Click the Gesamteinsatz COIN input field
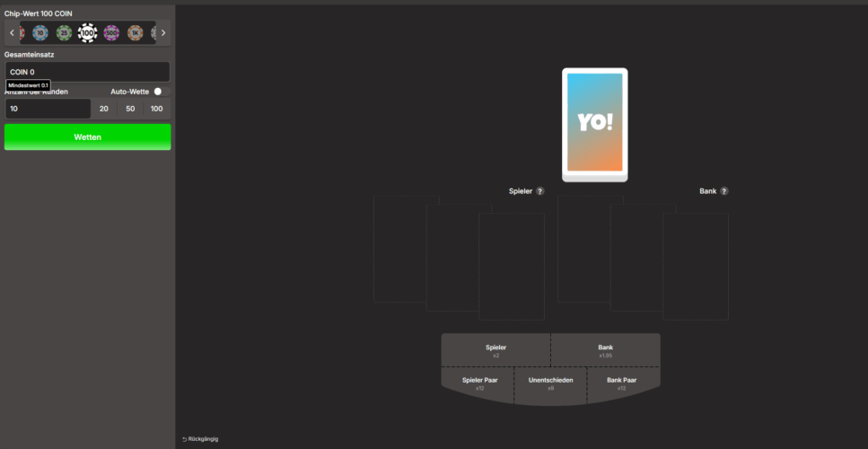Screen dimensions: 868x449 [87, 72]
